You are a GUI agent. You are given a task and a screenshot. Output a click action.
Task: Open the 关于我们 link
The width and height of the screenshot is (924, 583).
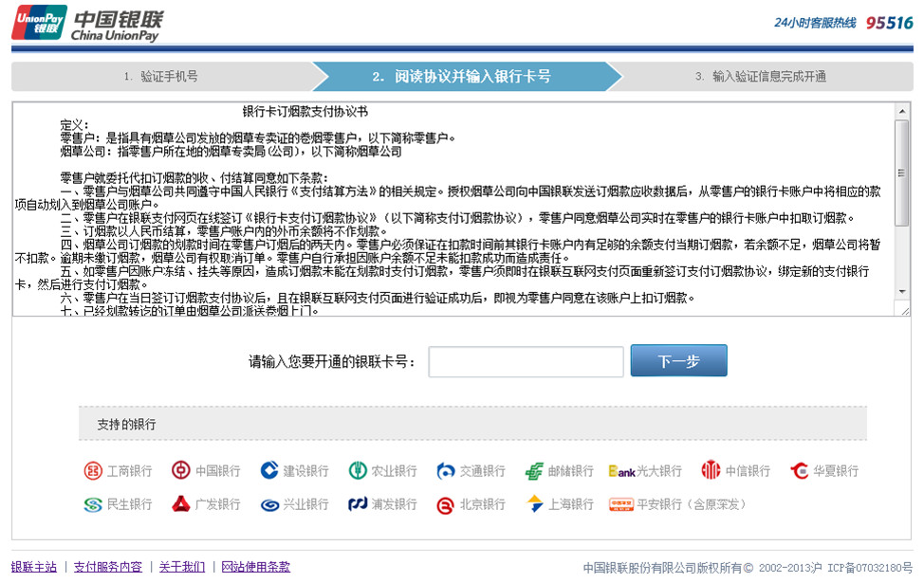click(182, 567)
